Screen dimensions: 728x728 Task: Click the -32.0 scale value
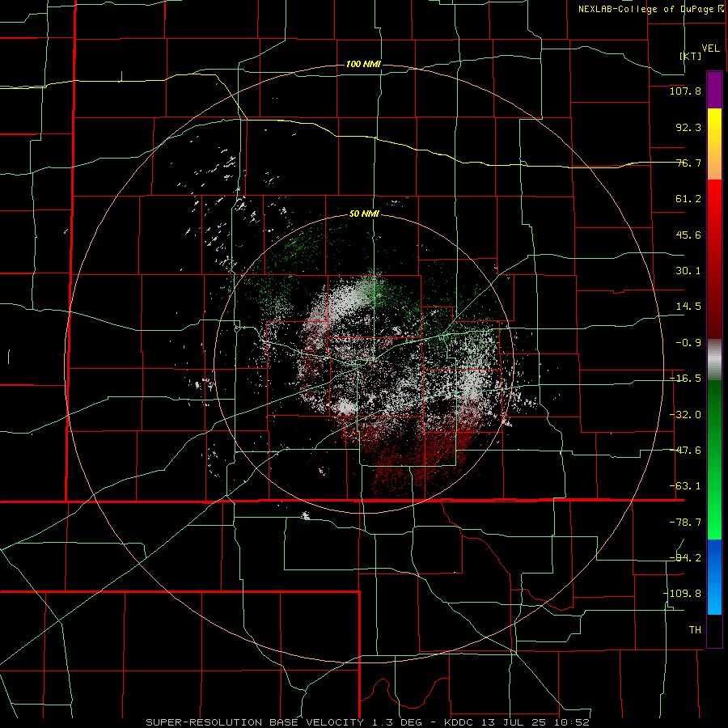(685, 415)
